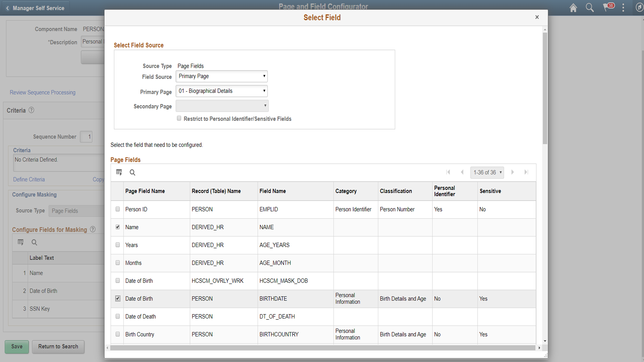Image resolution: width=644 pixels, height=362 pixels.
Task: Open the Field Source dropdown
Action: point(222,76)
